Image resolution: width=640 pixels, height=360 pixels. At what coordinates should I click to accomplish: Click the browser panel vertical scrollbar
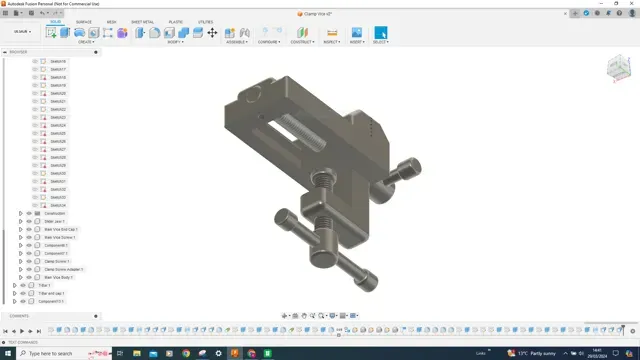4,266
